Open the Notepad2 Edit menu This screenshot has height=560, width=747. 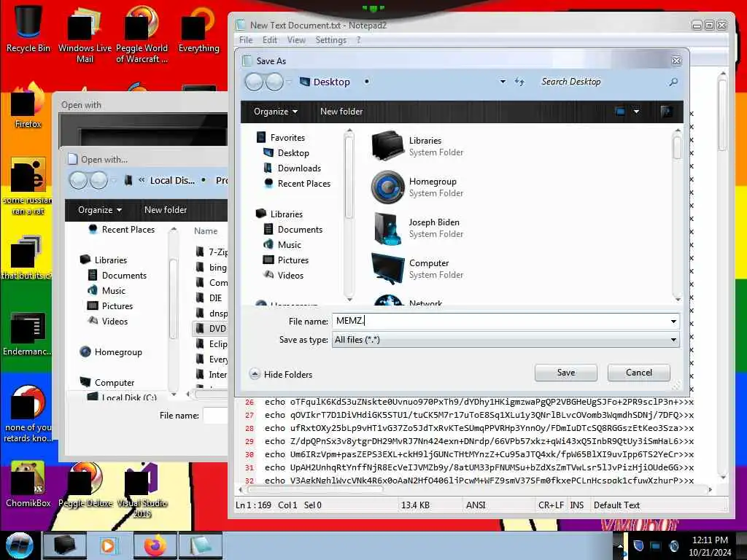pyautogui.click(x=270, y=40)
